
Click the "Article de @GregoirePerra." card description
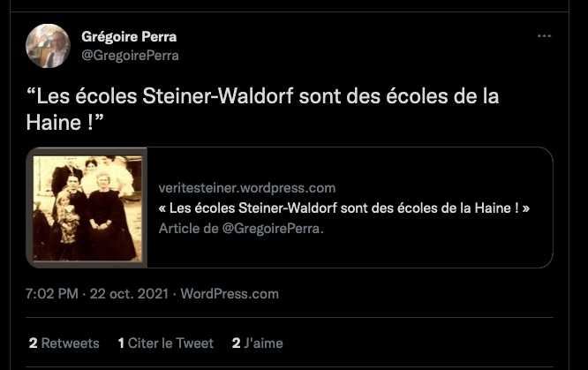click(241, 228)
